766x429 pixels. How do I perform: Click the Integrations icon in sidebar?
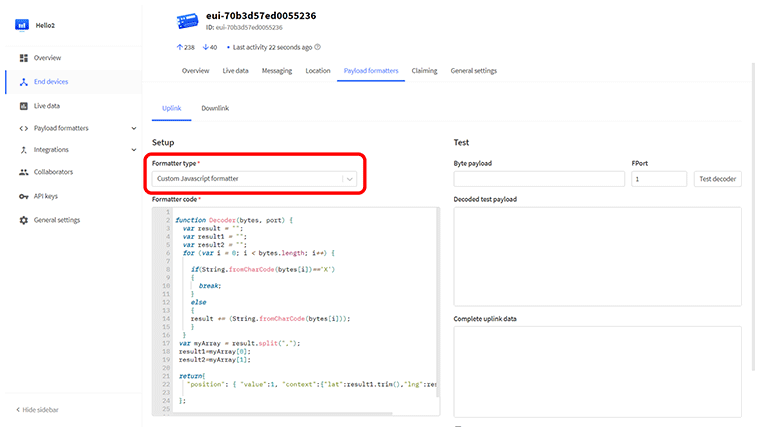[x=23, y=150]
